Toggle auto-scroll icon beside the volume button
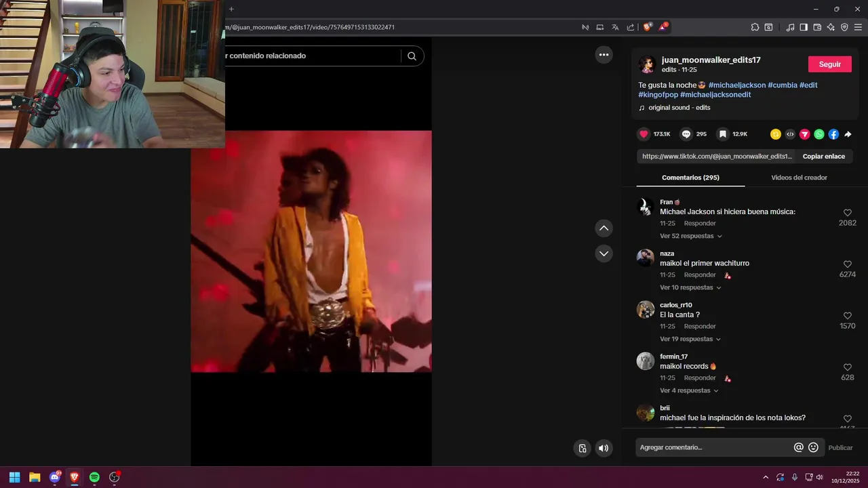The width and height of the screenshot is (868, 488). tap(582, 448)
